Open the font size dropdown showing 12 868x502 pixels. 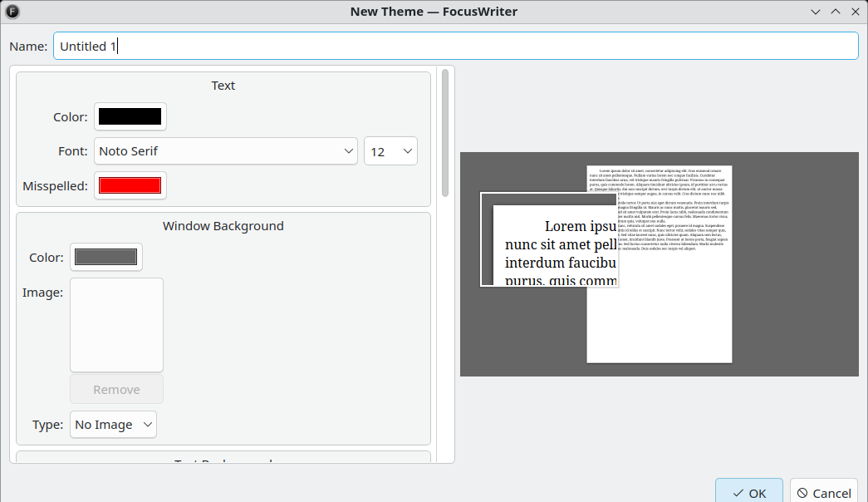(x=390, y=150)
